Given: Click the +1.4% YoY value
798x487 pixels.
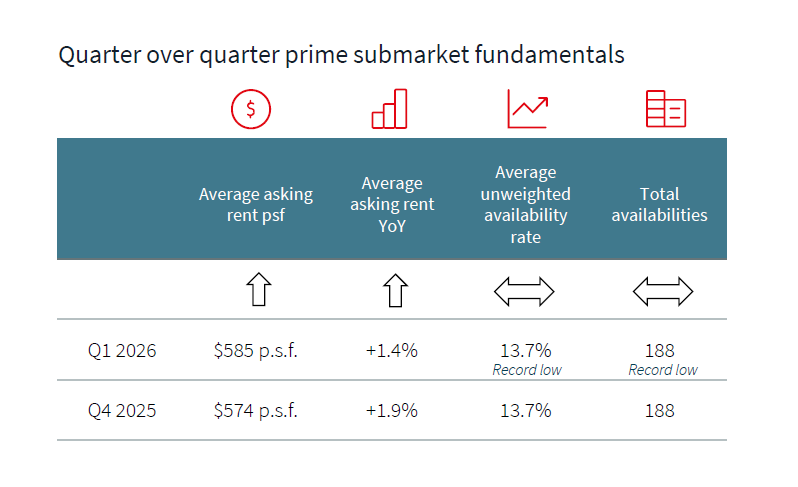Looking at the screenshot, I should (392, 351).
